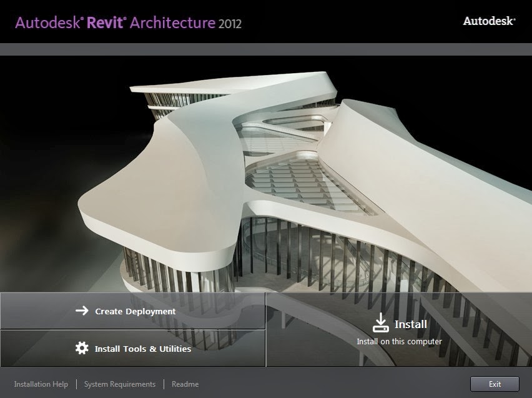Open the Readme link
This screenshot has width=532, height=398.
[x=185, y=384]
